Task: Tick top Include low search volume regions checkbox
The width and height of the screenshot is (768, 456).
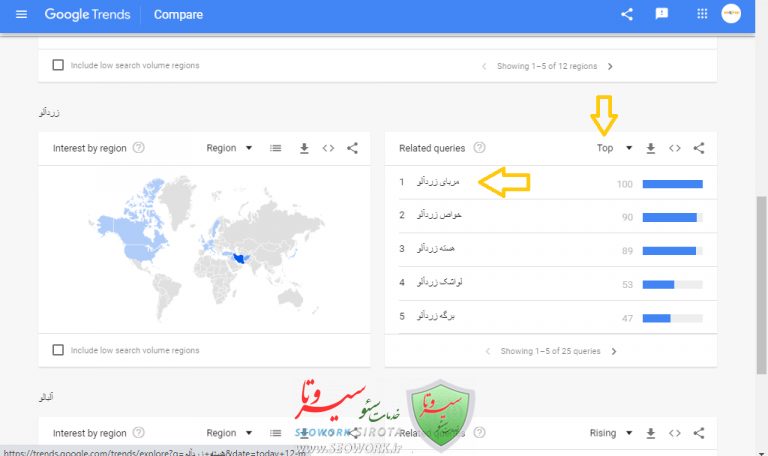Action: point(58,65)
